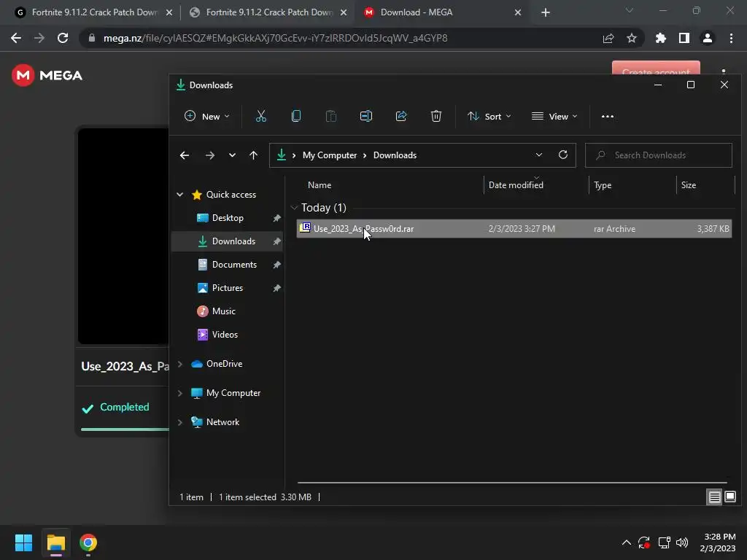Open clock and date in taskbar
747x560 pixels.
[x=718, y=542]
